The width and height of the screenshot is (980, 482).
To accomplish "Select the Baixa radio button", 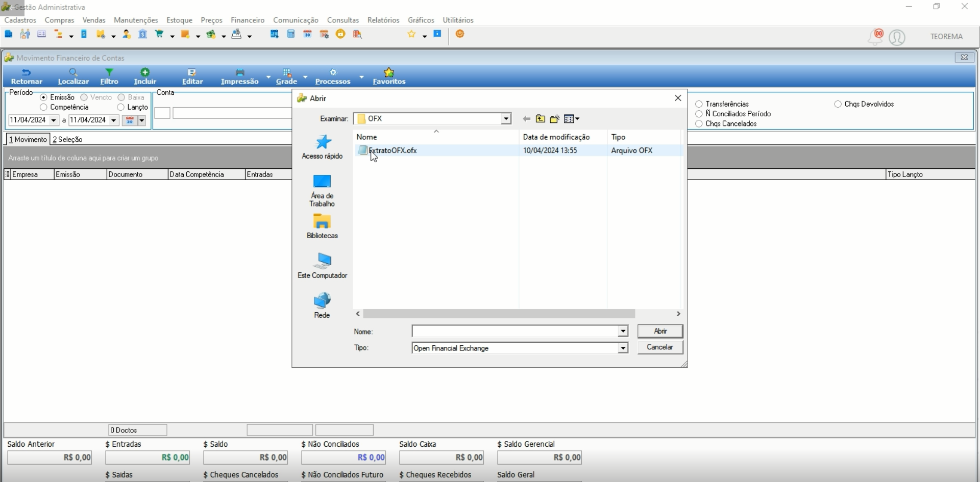I will tap(121, 97).
